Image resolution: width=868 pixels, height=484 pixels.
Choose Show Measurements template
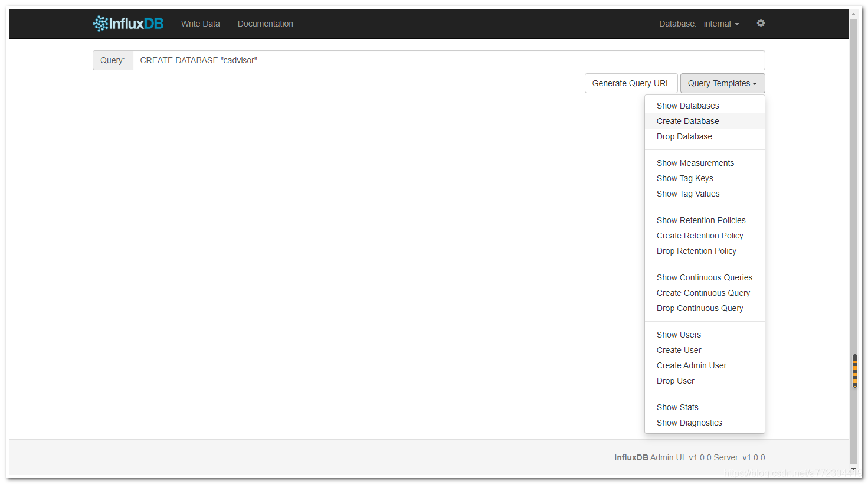(x=705, y=163)
